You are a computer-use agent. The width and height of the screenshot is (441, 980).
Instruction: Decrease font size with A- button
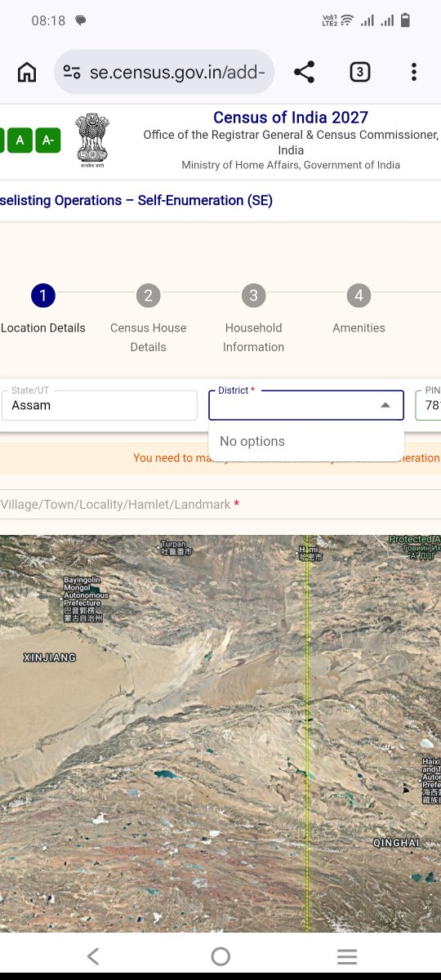click(x=47, y=140)
